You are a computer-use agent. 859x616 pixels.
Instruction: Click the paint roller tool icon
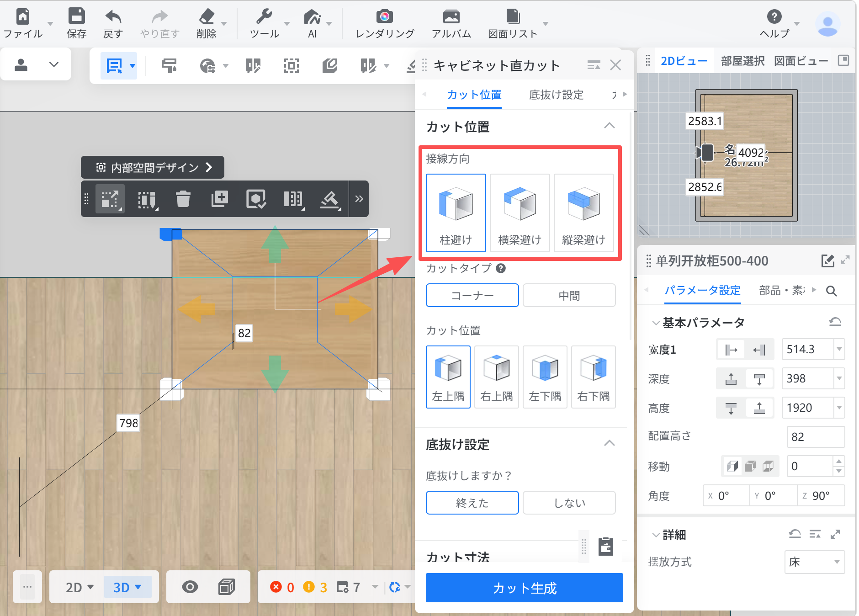coord(169,66)
